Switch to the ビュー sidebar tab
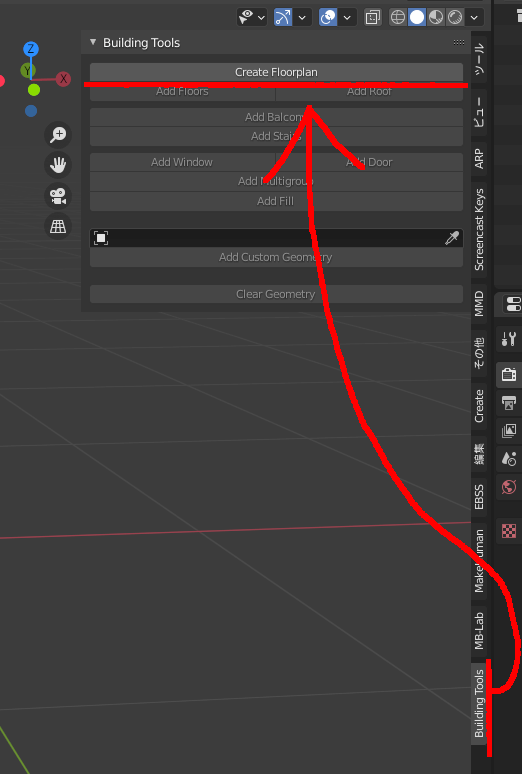The image size is (522, 774). pos(479,113)
